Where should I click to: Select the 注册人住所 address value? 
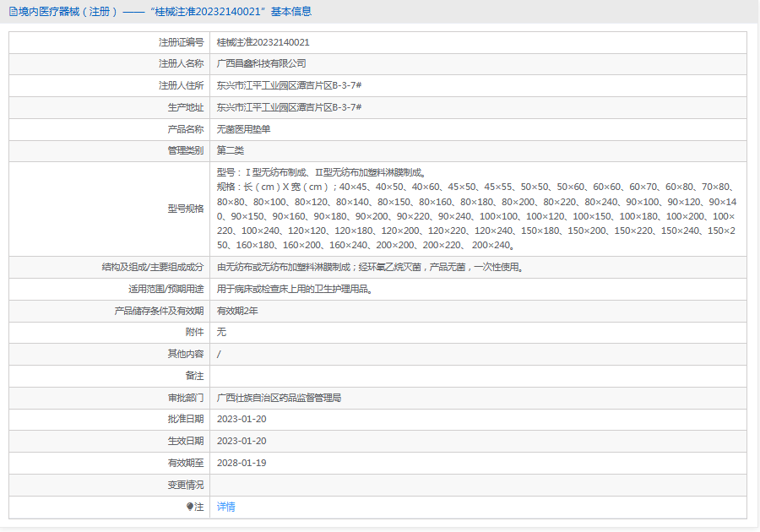289,85
